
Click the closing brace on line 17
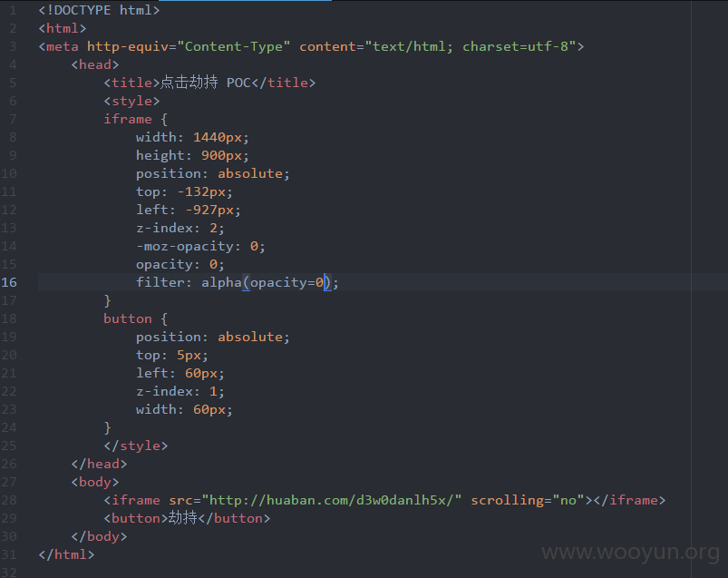[x=107, y=300]
